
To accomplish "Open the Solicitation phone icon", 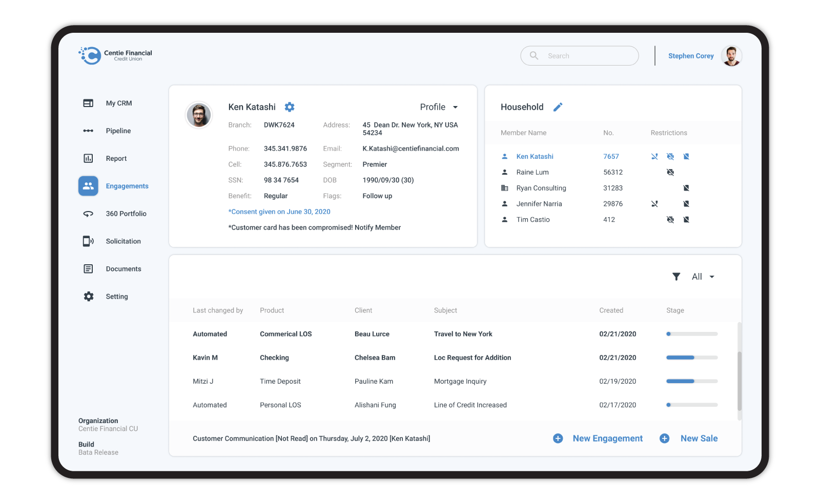I will pos(88,241).
